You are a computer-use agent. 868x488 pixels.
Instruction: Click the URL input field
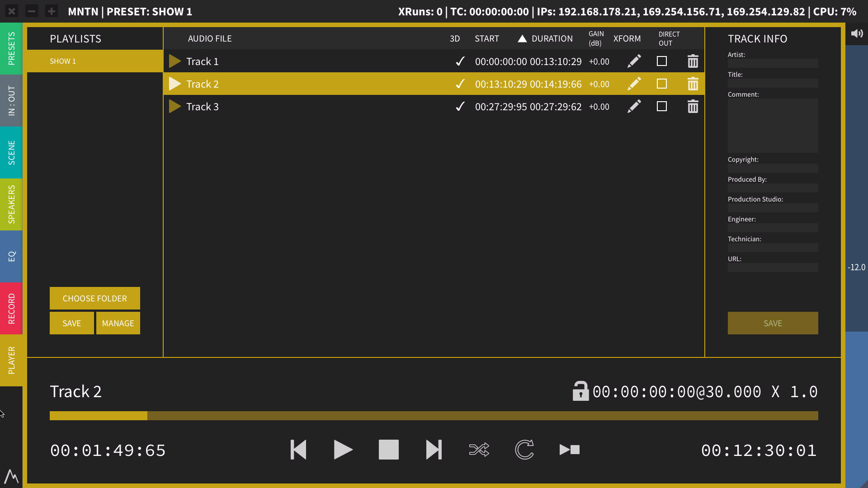(x=773, y=267)
